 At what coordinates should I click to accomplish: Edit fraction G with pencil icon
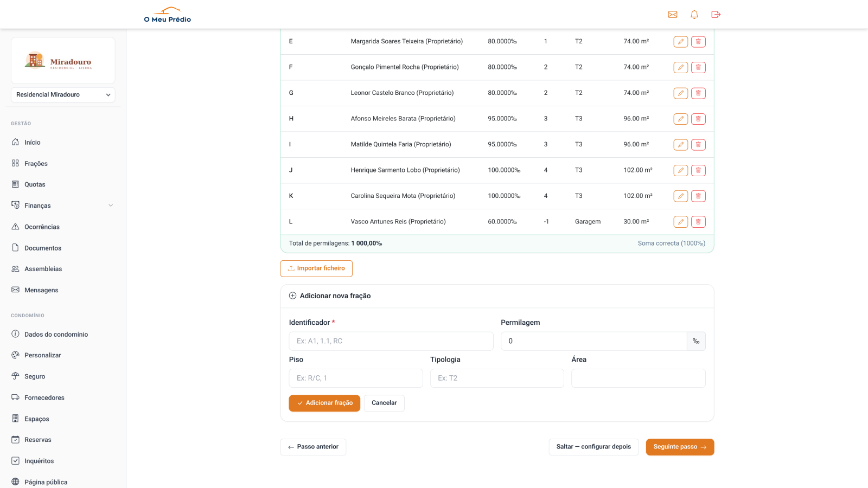(681, 93)
